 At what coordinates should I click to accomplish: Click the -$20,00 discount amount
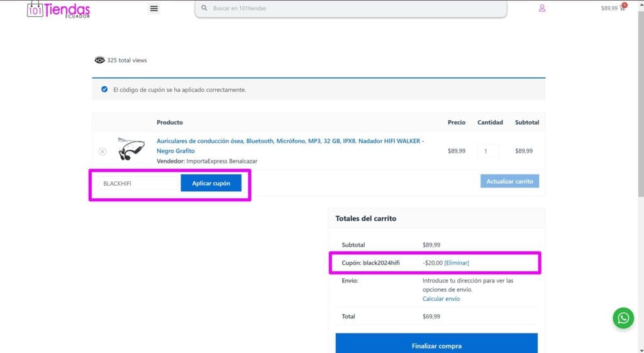[433, 262]
